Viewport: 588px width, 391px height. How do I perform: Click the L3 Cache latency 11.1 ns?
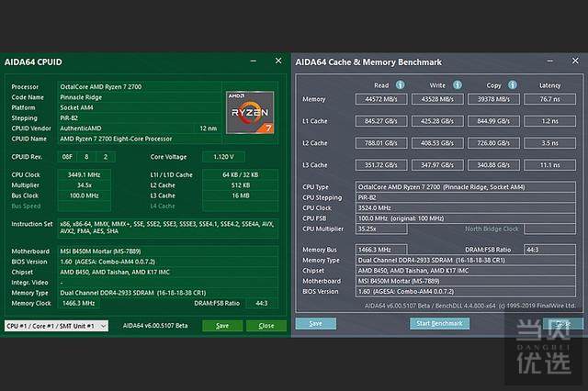click(549, 165)
